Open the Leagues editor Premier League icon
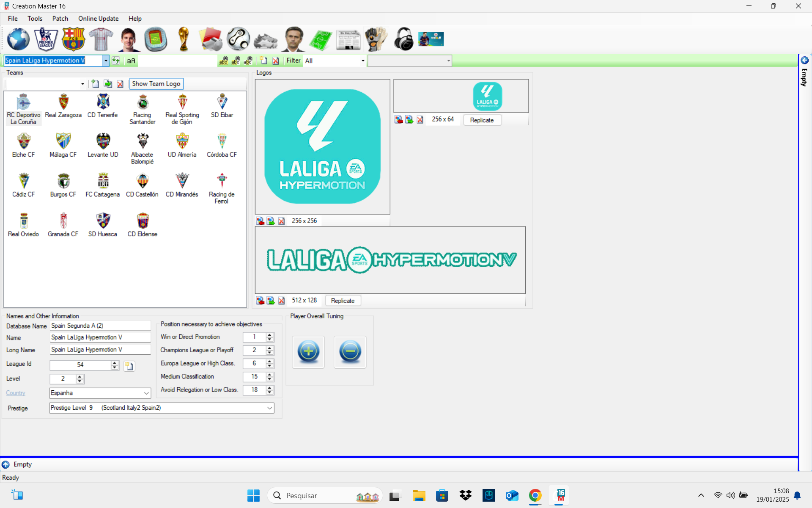 [46, 39]
